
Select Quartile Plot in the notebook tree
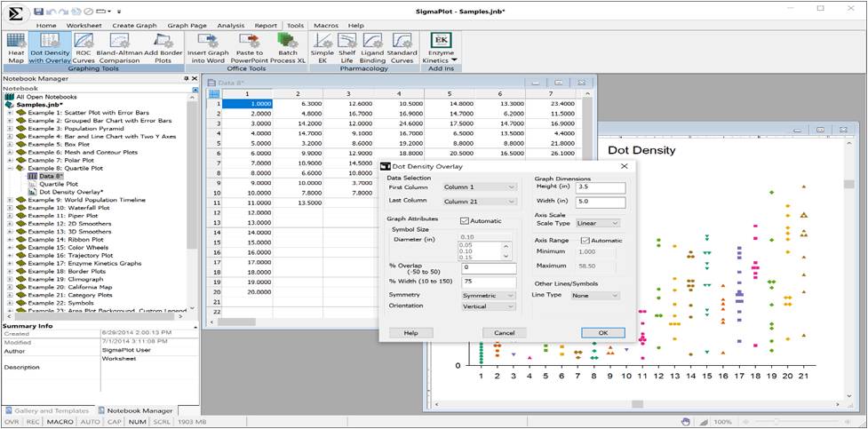click(60, 184)
